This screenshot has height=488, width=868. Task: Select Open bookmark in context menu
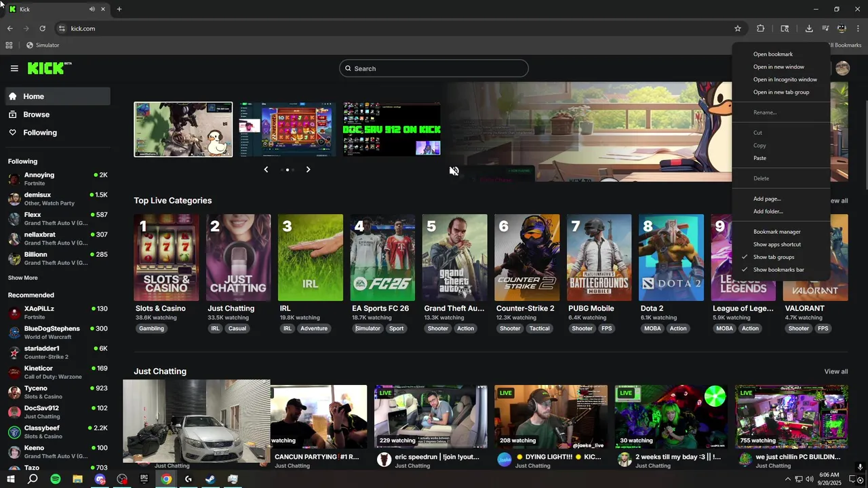click(x=781, y=54)
